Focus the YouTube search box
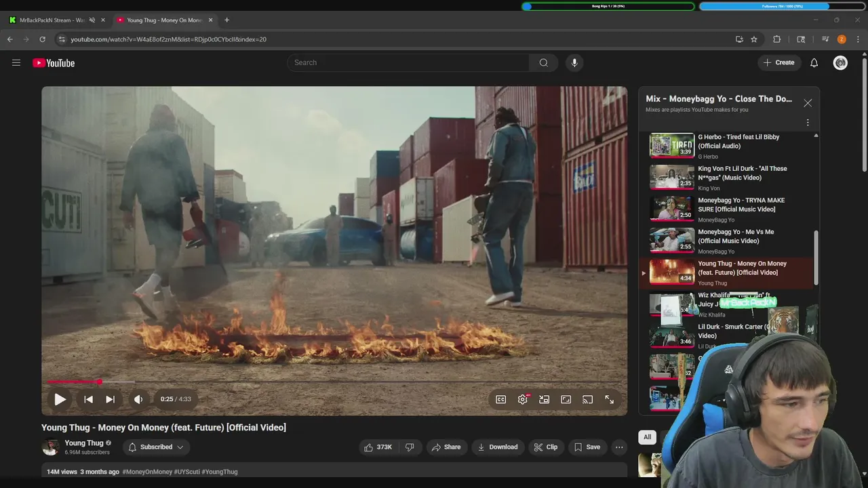Screen dimensions: 868x488 pos(408,62)
